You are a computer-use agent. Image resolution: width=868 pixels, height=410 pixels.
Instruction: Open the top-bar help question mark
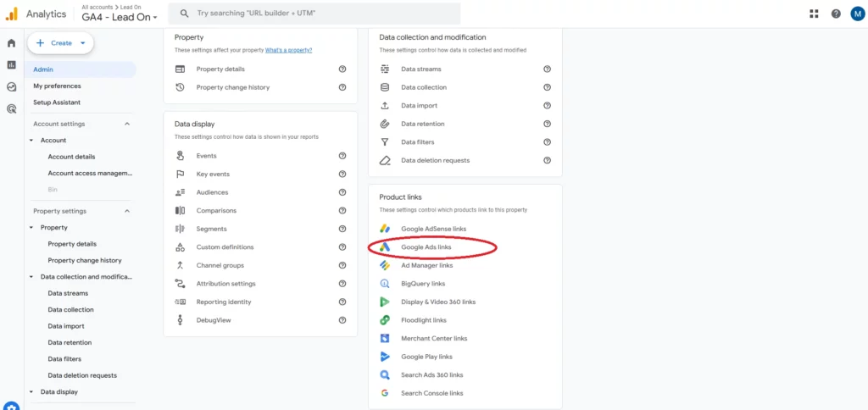[x=836, y=14]
